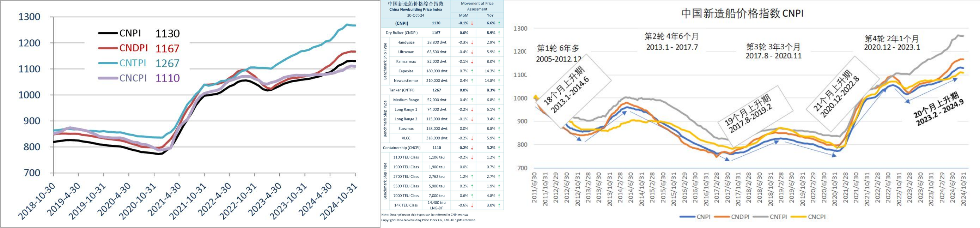Click the 'Long Range 2' row label
980x228 pixels.
click(406, 119)
